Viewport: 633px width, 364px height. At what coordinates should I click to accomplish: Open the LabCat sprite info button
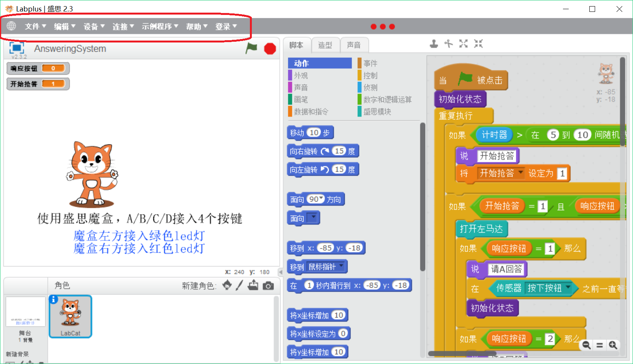(54, 299)
